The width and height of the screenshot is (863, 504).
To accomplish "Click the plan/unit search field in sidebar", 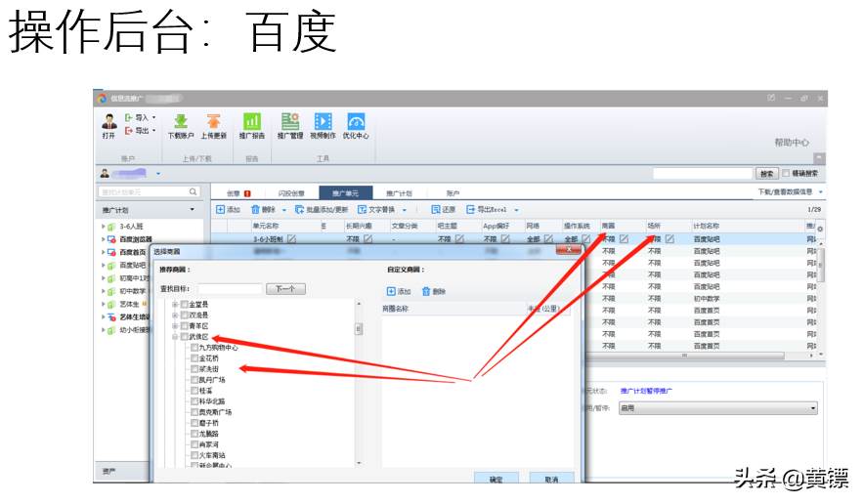I will 149,191.
